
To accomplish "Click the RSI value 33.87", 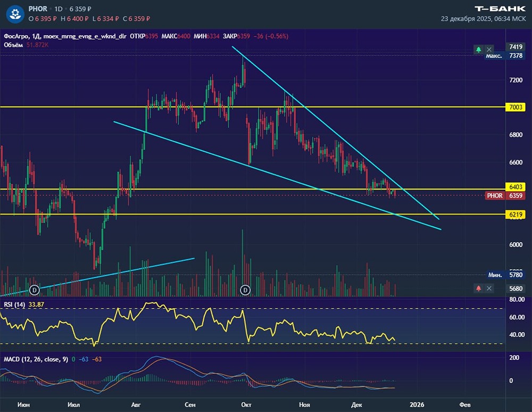I will click(36, 304).
